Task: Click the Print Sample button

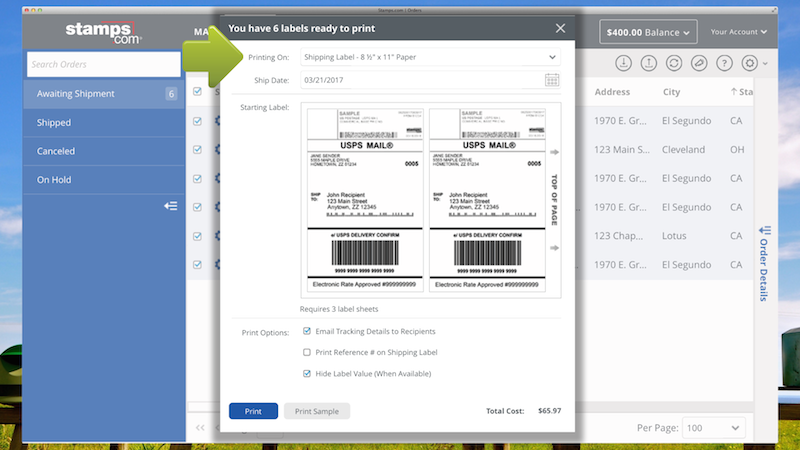Action: (x=317, y=411)
